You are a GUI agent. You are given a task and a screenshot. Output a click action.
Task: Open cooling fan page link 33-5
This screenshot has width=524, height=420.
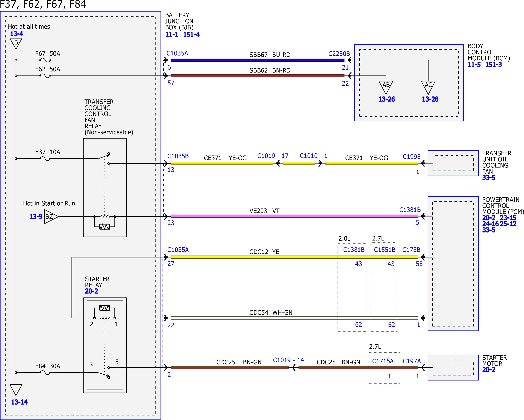tap(488, 177)
